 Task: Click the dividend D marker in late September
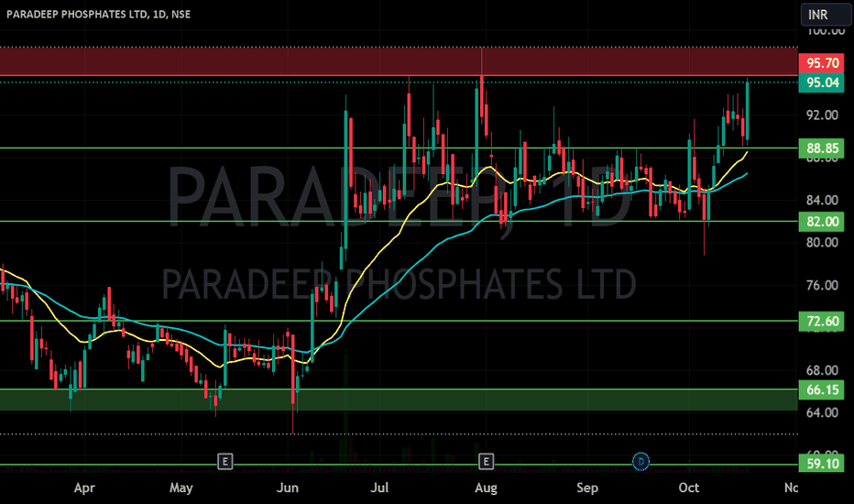click(640, 462)
